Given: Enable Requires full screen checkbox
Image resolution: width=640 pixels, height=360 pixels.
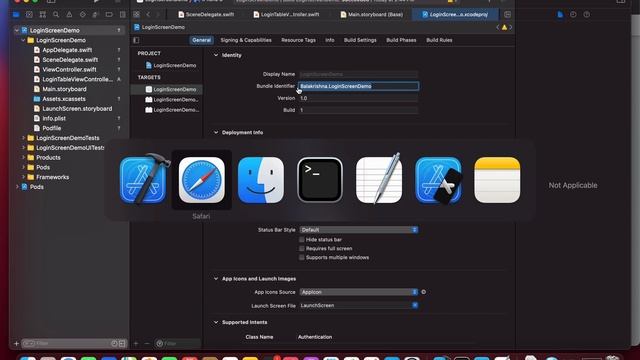Looking at the screenshot, I should tap(302, 249).
